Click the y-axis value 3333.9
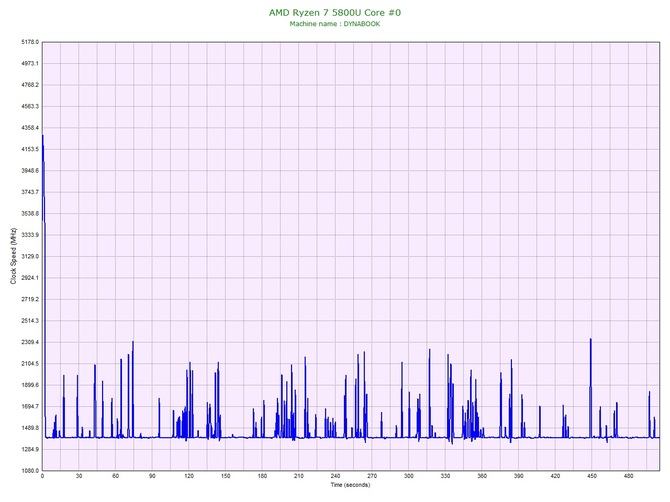Screen dimensions: 670x502 [x=30, y=235]
